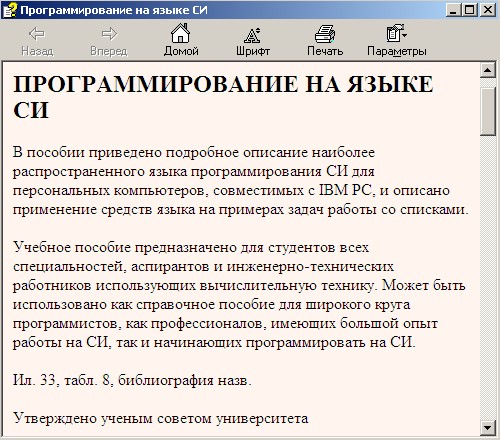
Task: Open the Параметры options icon
Action: pyautogui.click(x=396, y=33)
